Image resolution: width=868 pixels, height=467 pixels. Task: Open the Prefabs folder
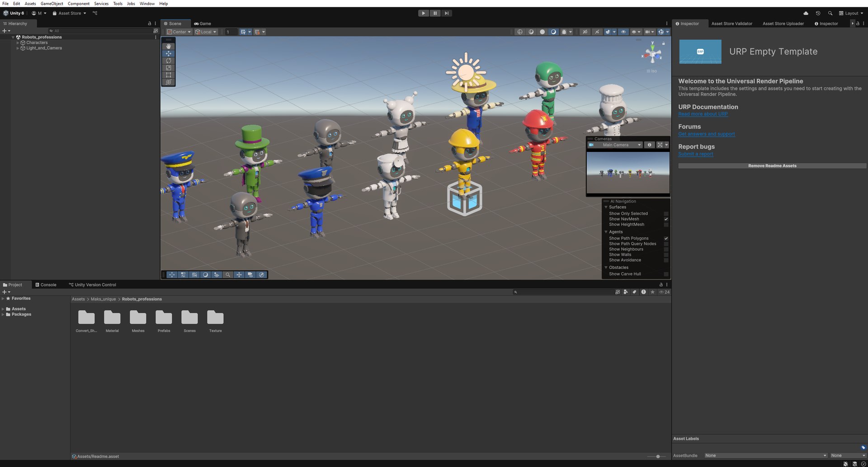[164, 321]
